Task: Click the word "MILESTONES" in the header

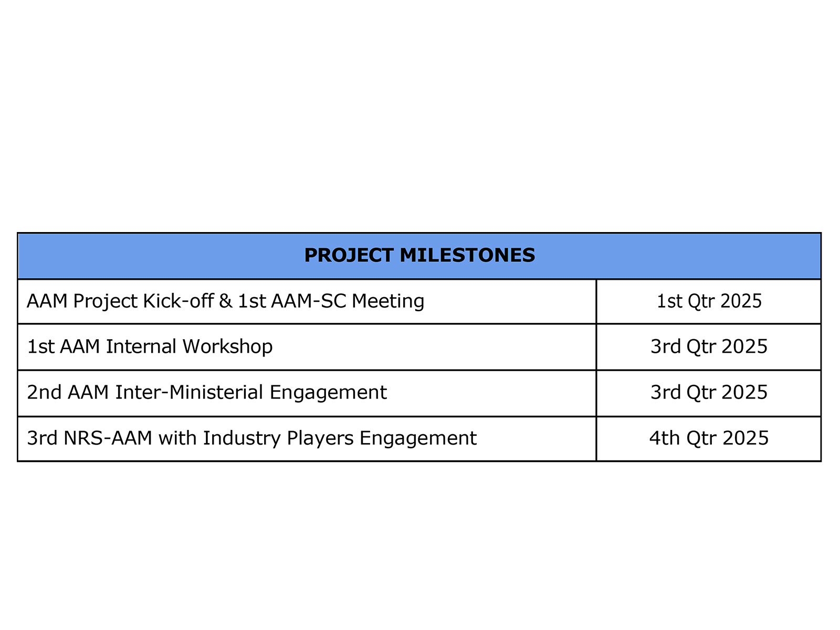Action: click(x=467, y=256)
